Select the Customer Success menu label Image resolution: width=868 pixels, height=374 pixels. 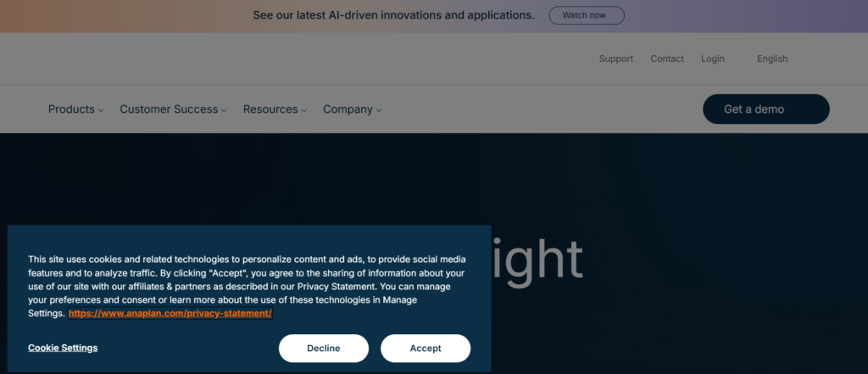tap(170, 109)
